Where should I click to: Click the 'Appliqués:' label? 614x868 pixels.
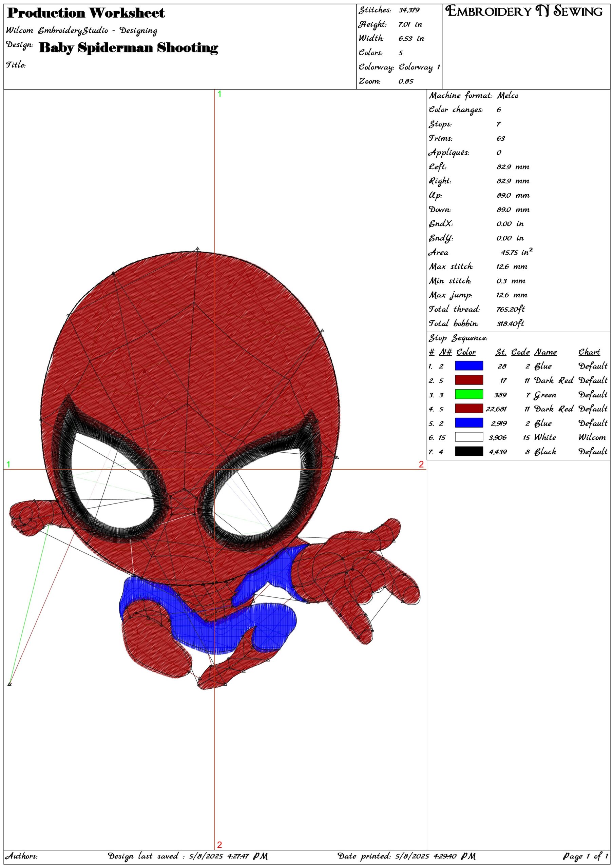point(449,153)
